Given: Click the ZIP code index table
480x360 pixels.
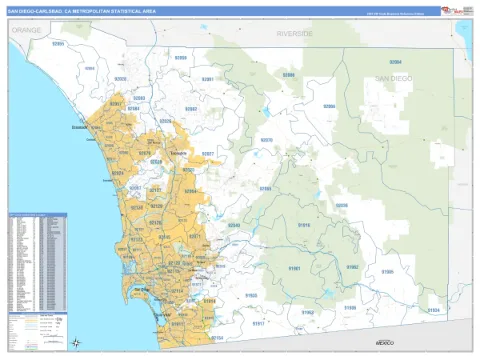Looking at the screenshot, I should [x=37, y=262].
